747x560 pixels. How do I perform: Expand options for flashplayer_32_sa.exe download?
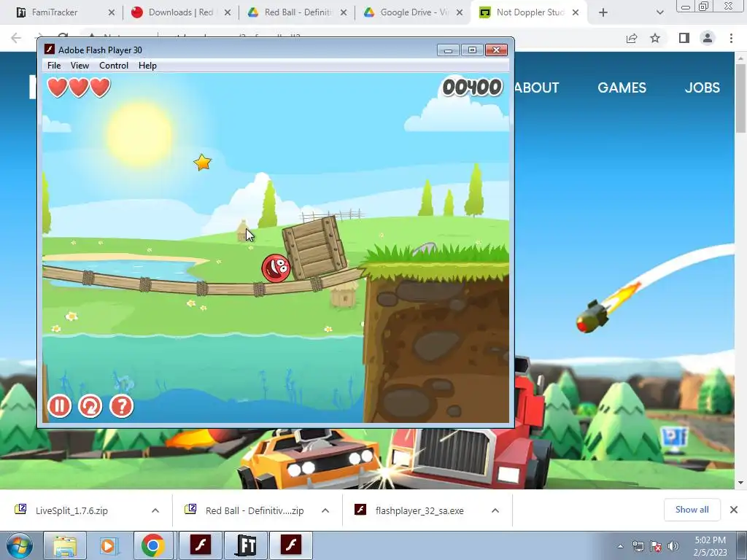pos(495,510)
